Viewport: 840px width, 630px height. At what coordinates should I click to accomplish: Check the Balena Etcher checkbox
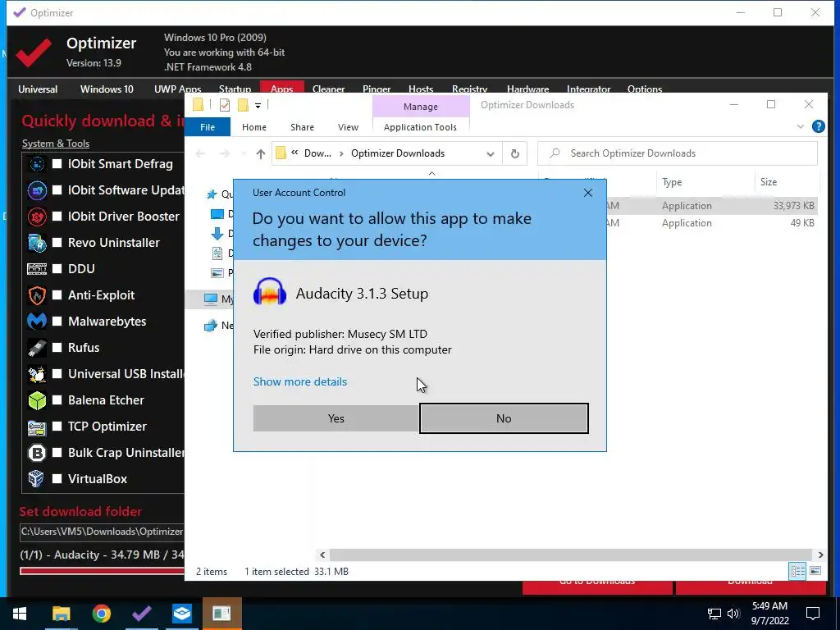coord(57,400)
